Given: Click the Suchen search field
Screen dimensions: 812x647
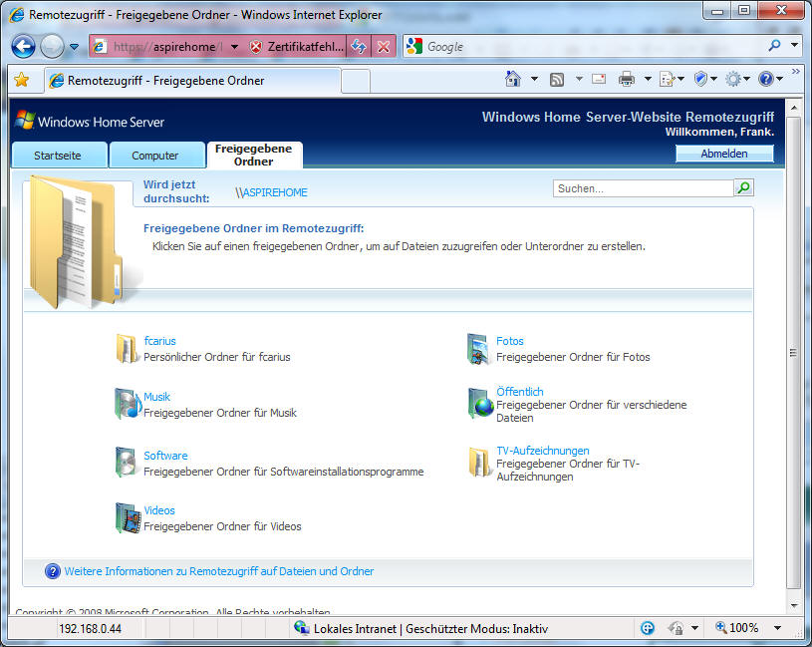Looking at the screenshot, I should click(x=644, y=188).
